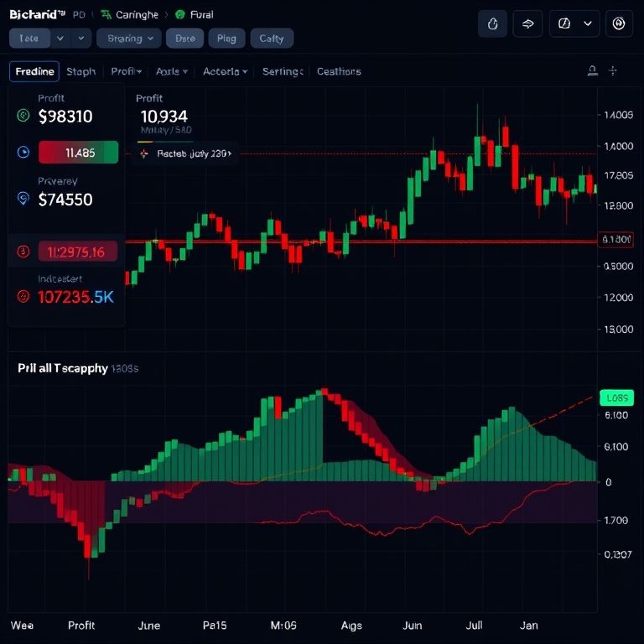This screenshot has width=644, height=644.
Task: Select the Ceathers tab
Action: coord(339,71)
